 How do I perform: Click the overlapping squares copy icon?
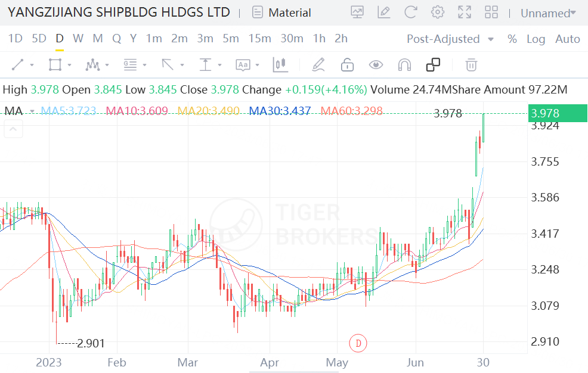[433, 65]
